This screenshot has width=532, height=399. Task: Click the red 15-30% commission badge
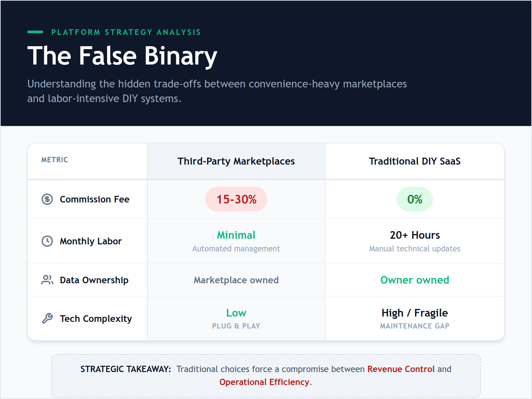click(236, 199)
